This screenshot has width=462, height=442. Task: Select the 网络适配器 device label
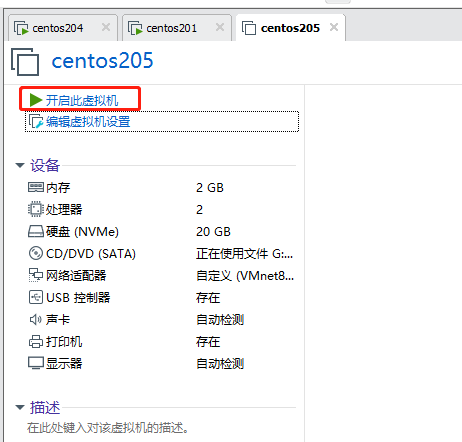click(76, 276)
